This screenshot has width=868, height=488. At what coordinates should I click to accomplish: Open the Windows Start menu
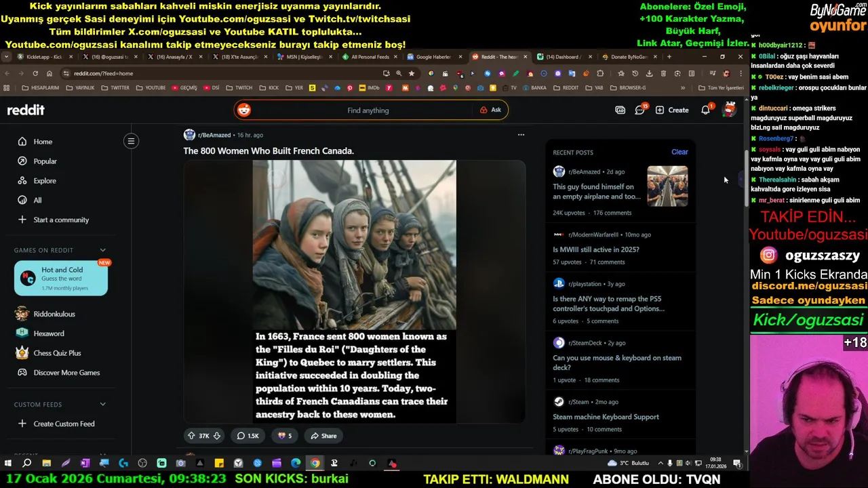(8, 464)
